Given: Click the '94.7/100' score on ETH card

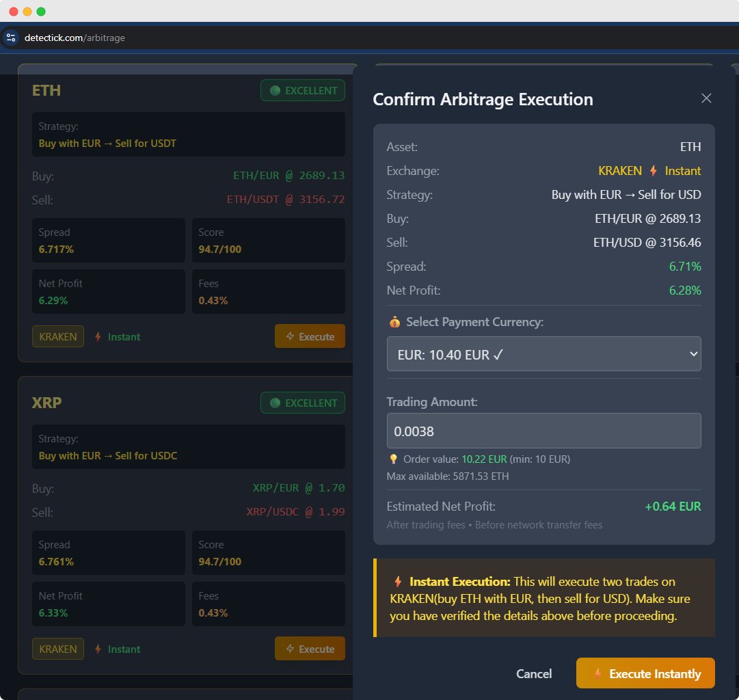Looking at the screenshot, I should point(219,250).
